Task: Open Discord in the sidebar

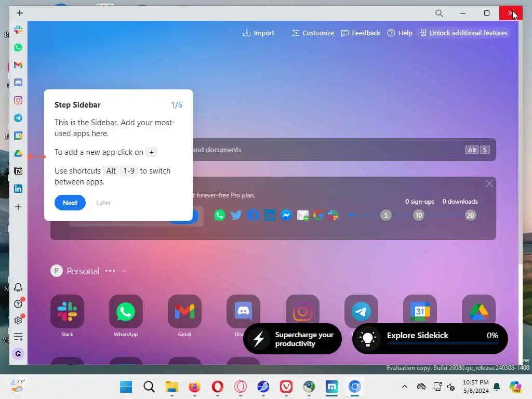Action: click(18, 83)
